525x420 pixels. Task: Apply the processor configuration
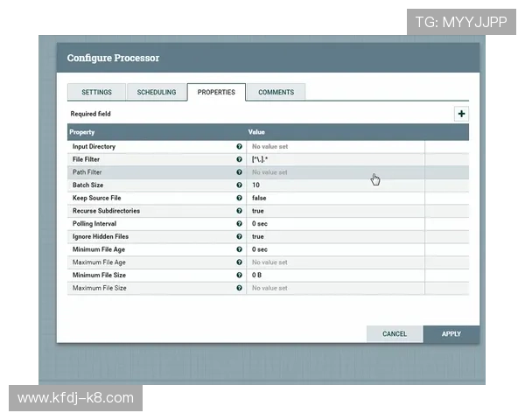point(451,334)
